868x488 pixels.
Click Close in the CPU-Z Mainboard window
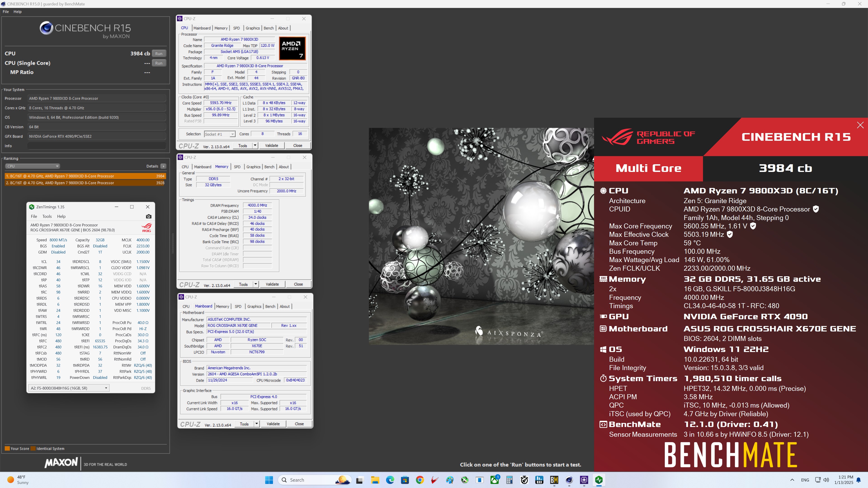(299, 424)
